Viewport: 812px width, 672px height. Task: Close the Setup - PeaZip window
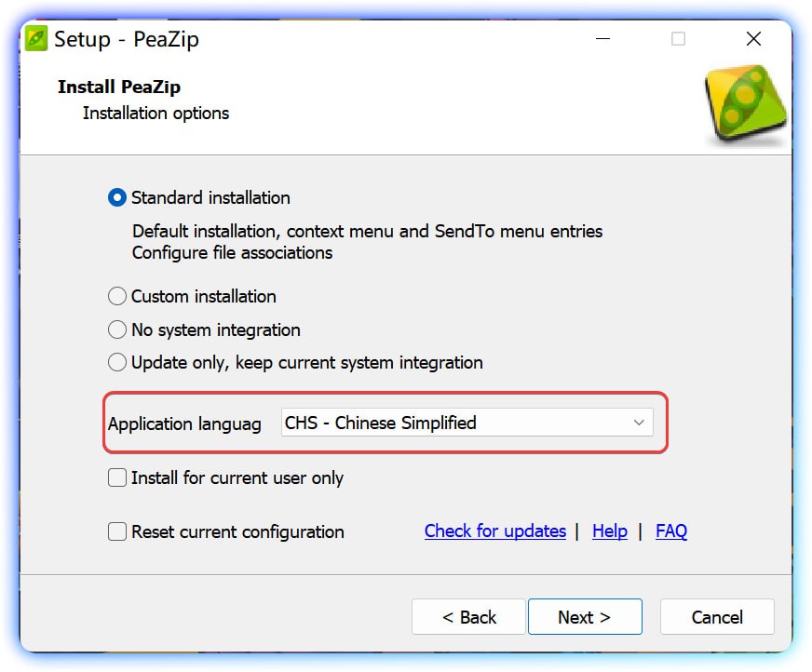click(x=753, y=39)
